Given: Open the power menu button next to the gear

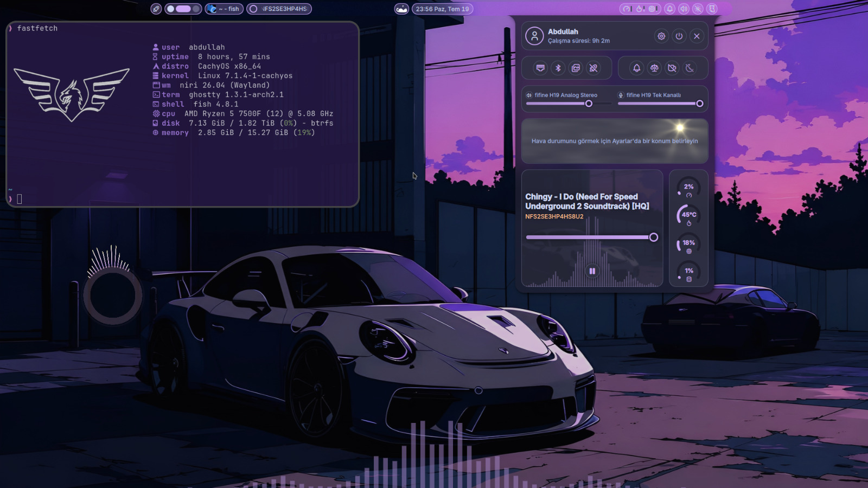Looking at the screenshot, I should coord(679,36).
